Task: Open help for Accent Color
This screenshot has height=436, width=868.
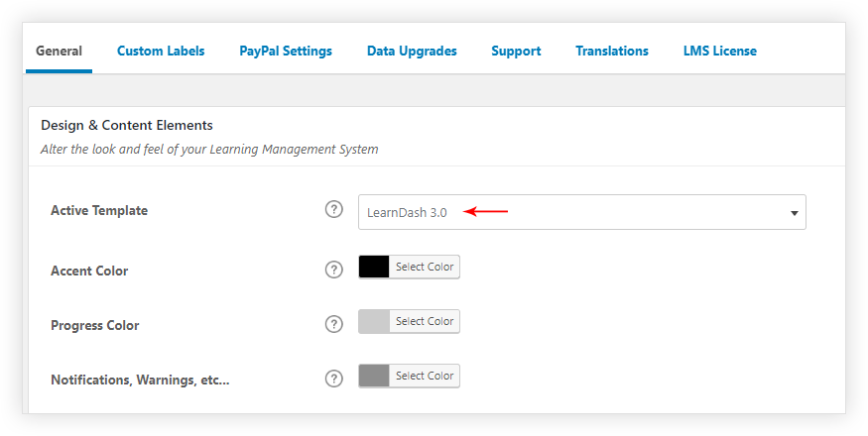Action: [333, 270]
